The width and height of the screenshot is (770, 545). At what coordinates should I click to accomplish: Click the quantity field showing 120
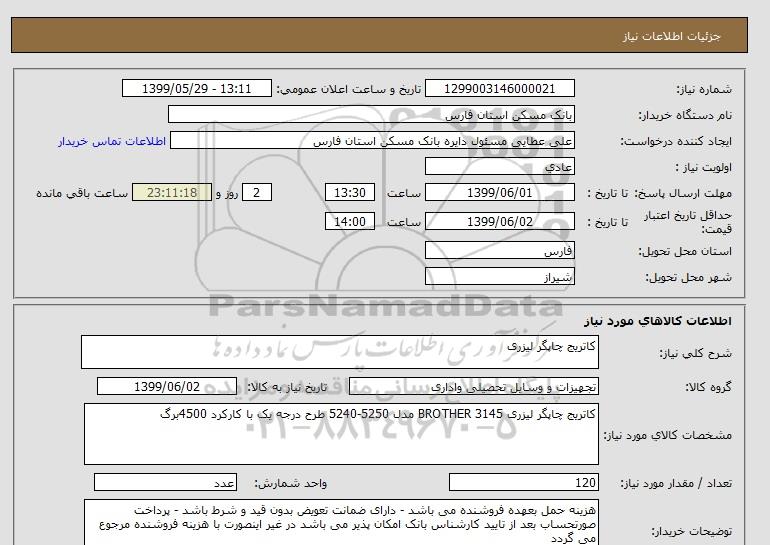point(524,482)
